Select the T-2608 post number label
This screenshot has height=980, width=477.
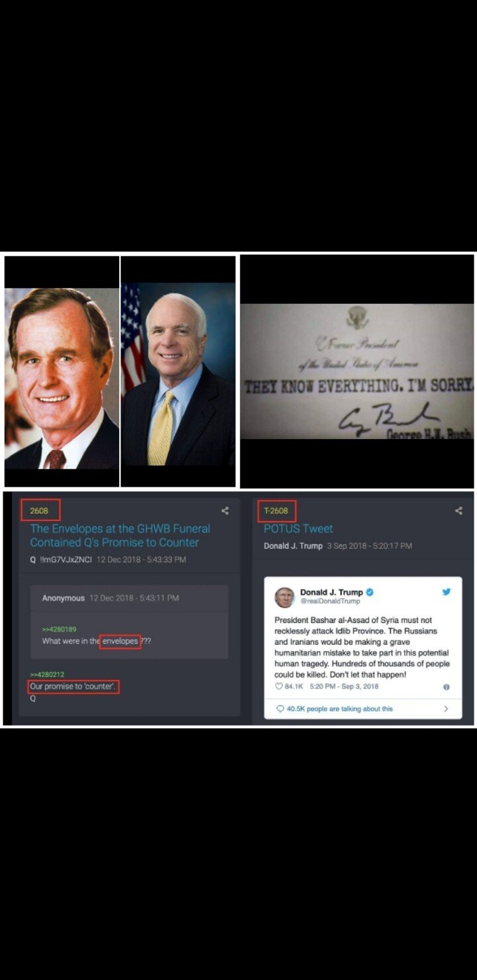click(x=276, y=511)
